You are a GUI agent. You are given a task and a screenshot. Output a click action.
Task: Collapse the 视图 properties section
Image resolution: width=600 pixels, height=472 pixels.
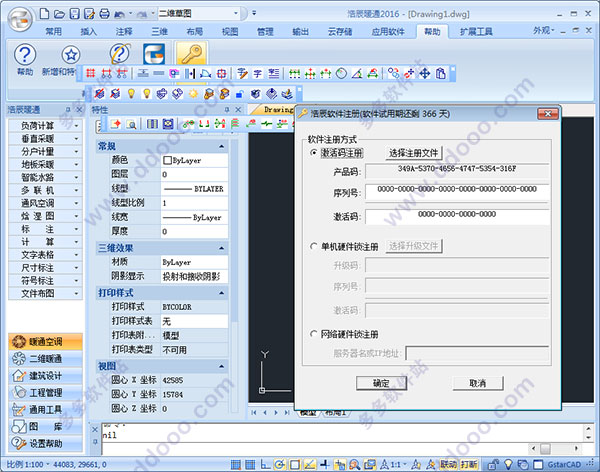click(222, 366)
